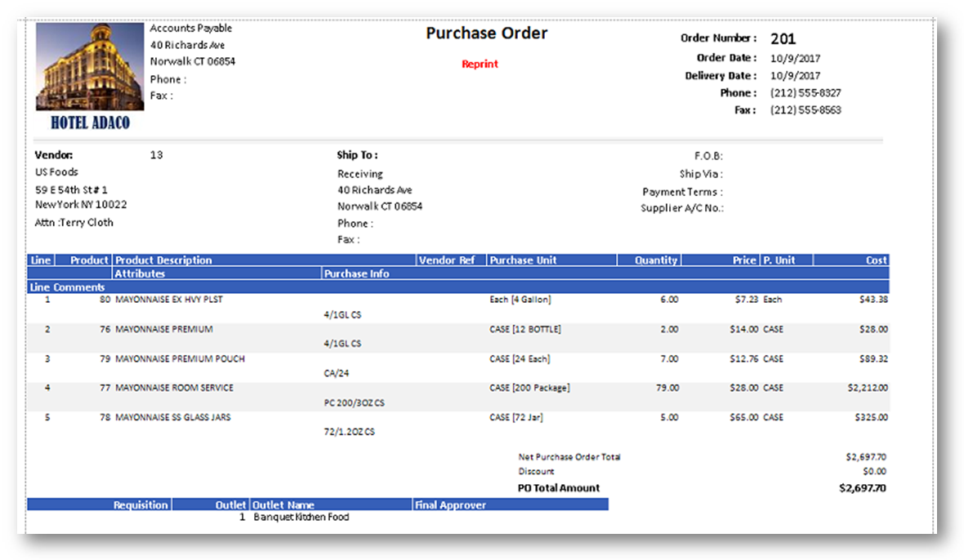Image resolution: width=964 pixels, height=560 pixels.
Task: Click the Quantity column header
Action: [657, 260]
